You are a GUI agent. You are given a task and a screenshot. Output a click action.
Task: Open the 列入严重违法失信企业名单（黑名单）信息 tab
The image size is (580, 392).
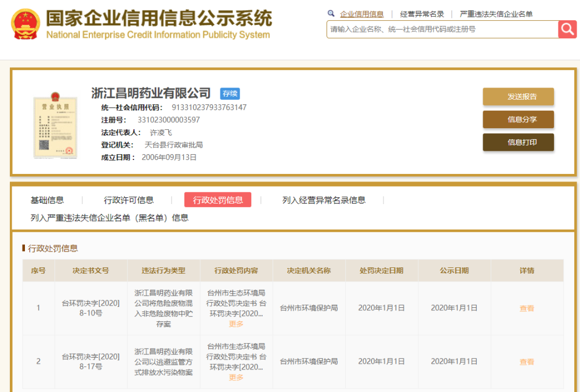[x=110, y=218]
